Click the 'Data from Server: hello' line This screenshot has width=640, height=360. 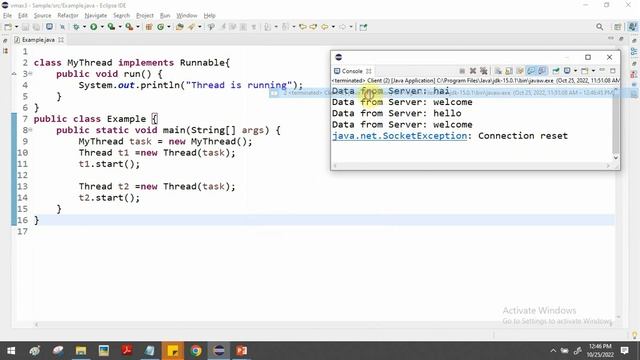(x=397, y=113)
